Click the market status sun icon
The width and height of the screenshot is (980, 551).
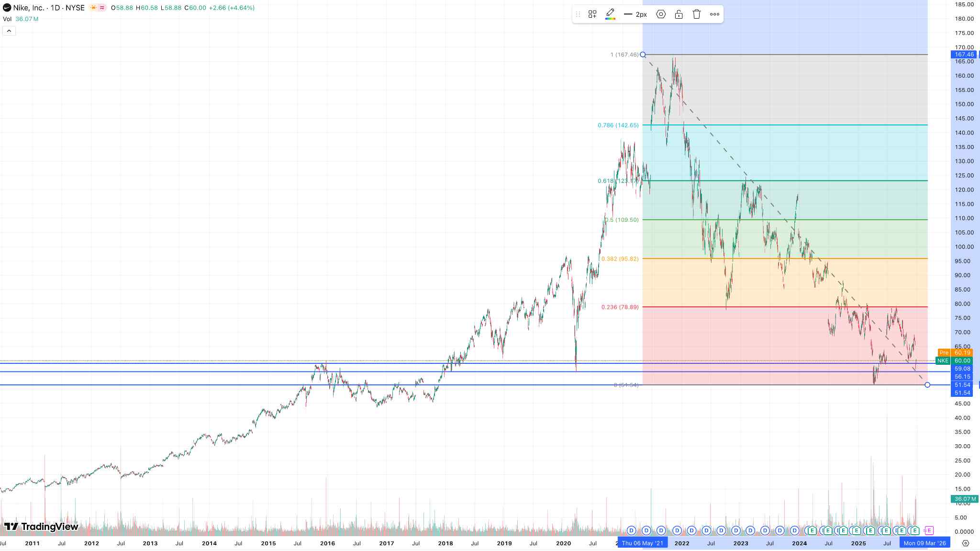93,8
